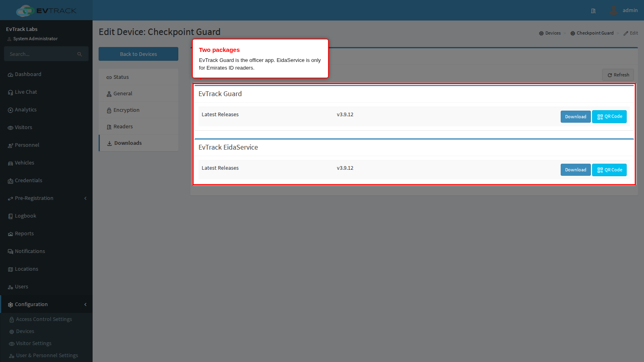The image size is (644, 362).
Task: Click the EvTrack Labs organization name
Action: (x=22, y=29)
